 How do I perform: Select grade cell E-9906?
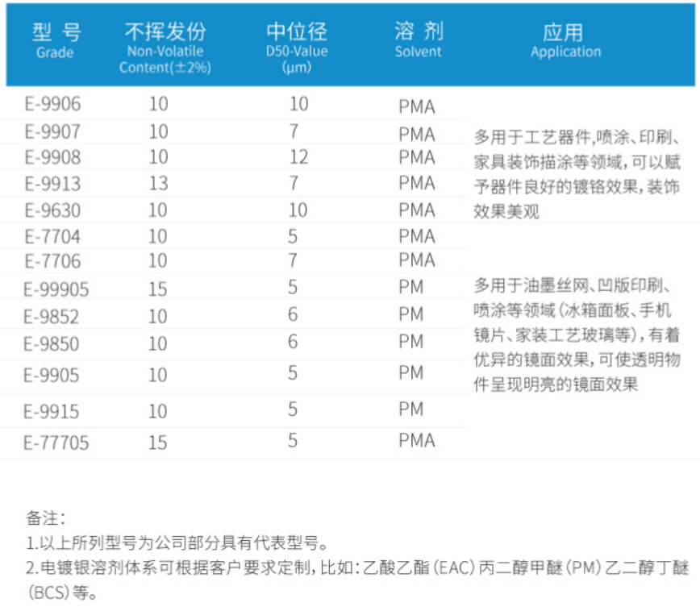[x=52, y=104]
